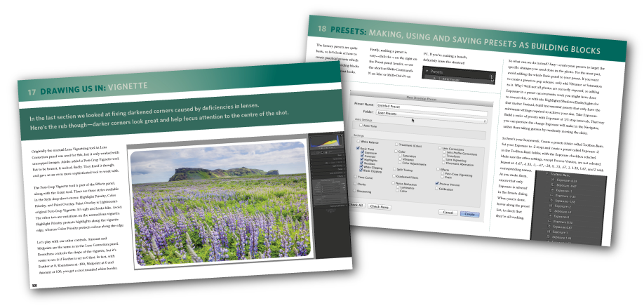Uncheck the Black Clipping checkbox
Screen dimensions: 644x308
point(361,170)
